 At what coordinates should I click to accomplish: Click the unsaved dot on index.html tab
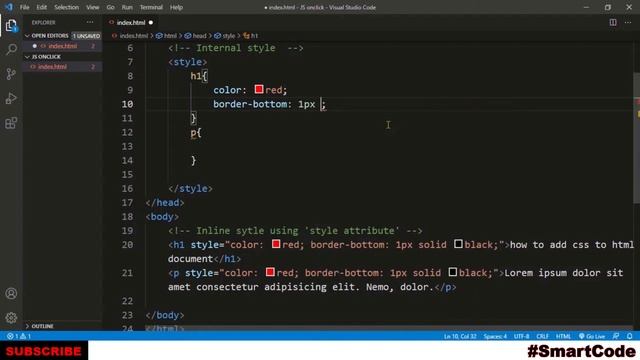tap(151, 23)
